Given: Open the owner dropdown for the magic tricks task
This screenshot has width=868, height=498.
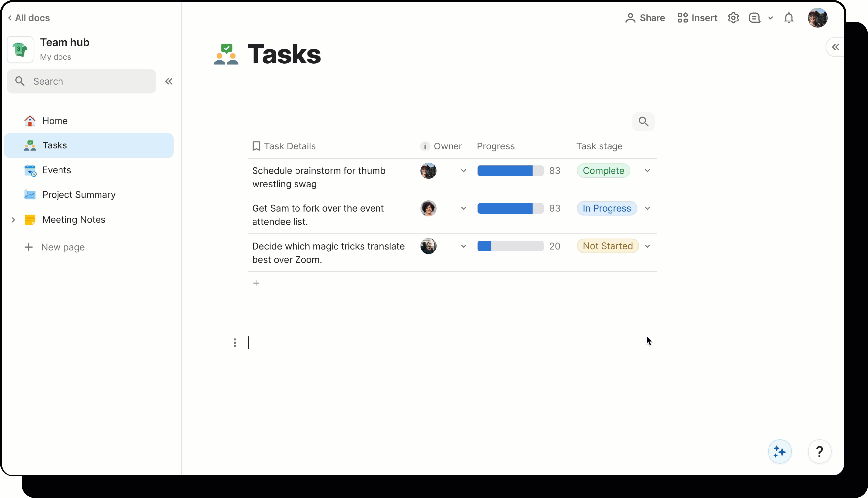Looking at the screenshot, I should pos(463,246).
